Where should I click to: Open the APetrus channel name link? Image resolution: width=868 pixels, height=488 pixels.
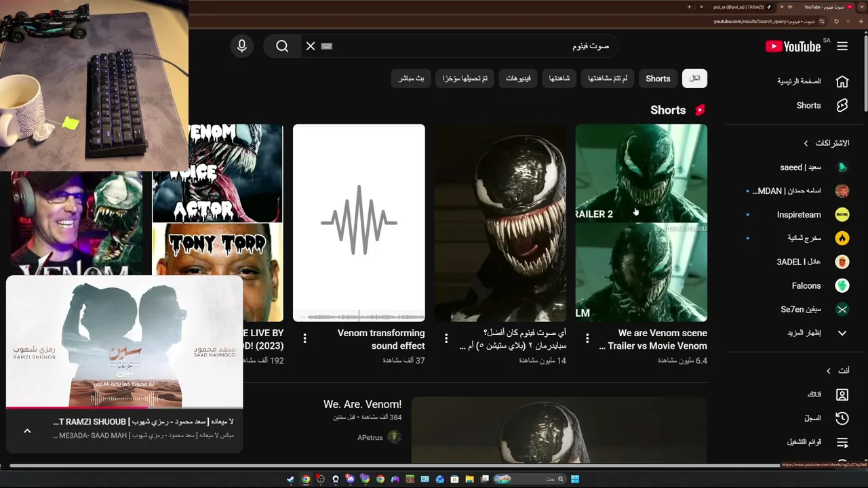[x=370, y=438]
